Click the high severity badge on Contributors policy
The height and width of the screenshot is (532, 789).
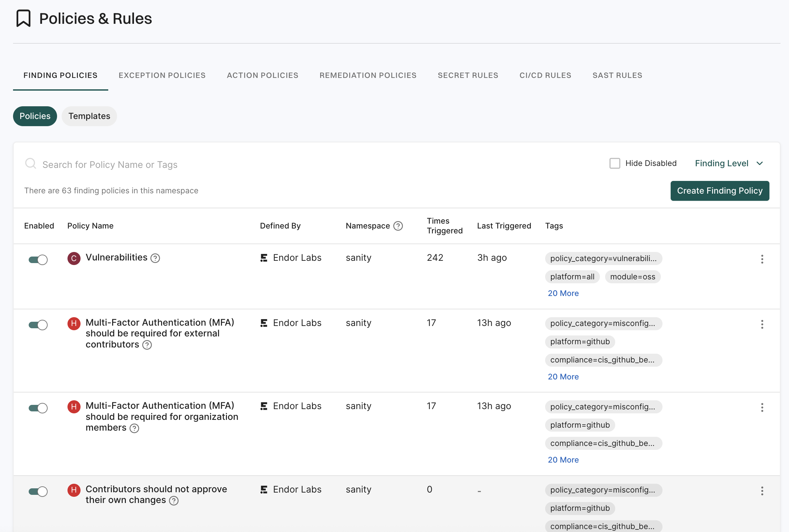tap(74, 490)
